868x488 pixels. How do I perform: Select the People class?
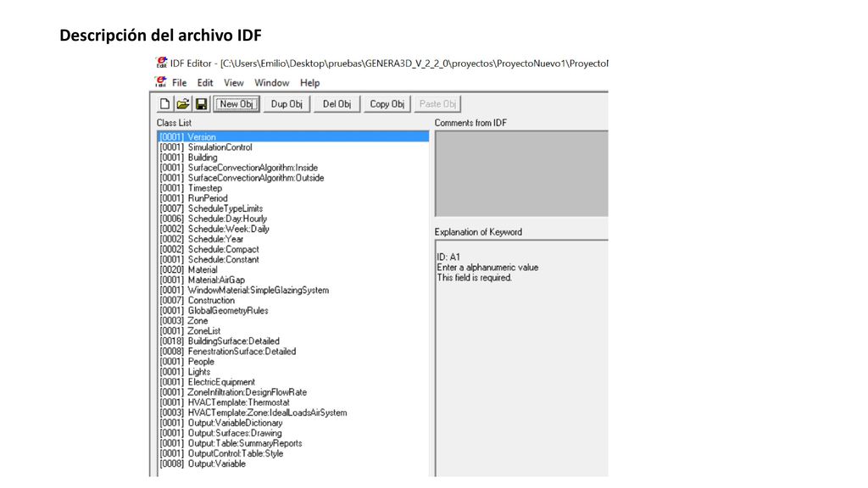tap(293, 361)
